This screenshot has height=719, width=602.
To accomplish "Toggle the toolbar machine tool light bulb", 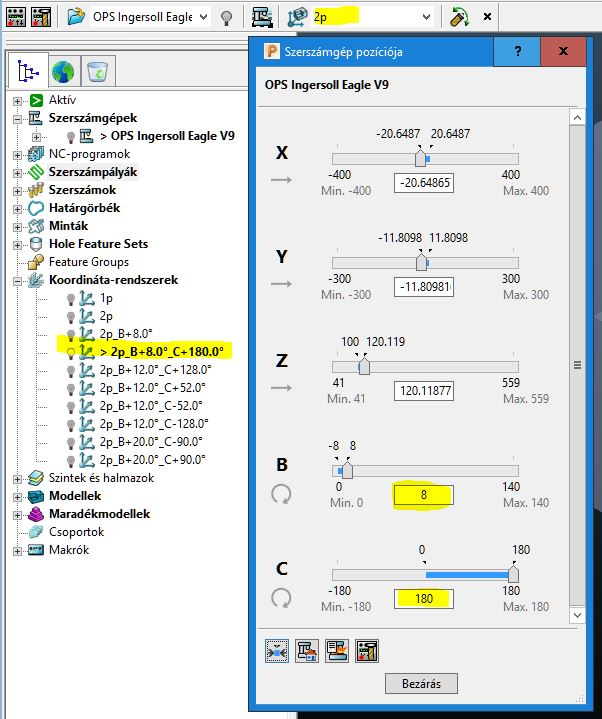I will click(x=226, y=17).
